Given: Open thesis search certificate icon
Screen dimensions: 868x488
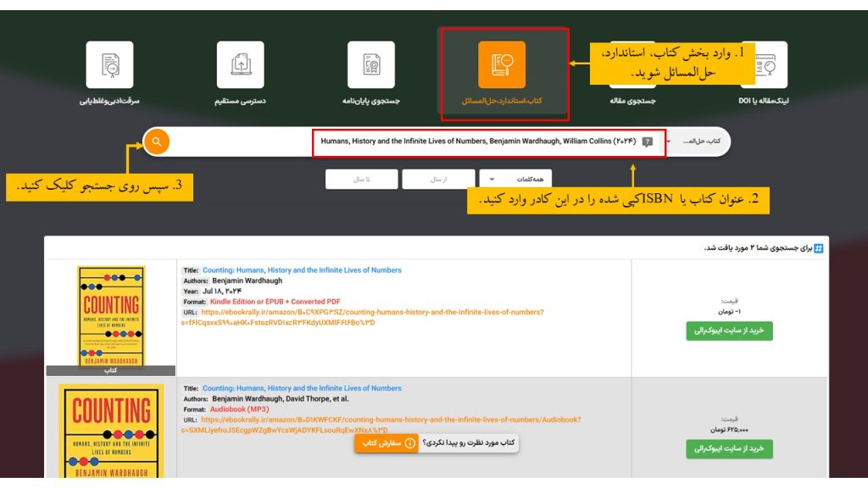Looking at the screenshot, I should pyautogui.click(x=371, y=64).
